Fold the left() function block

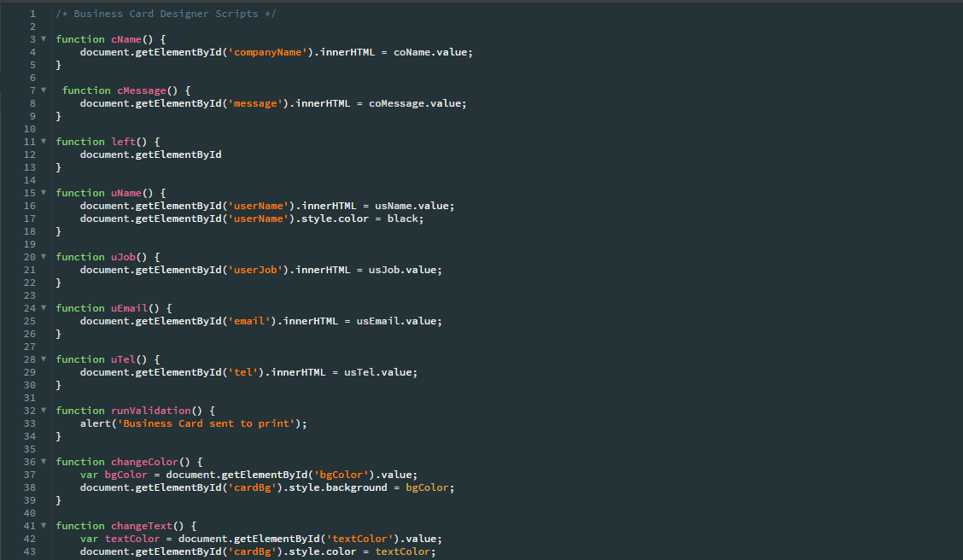(44, 141)
